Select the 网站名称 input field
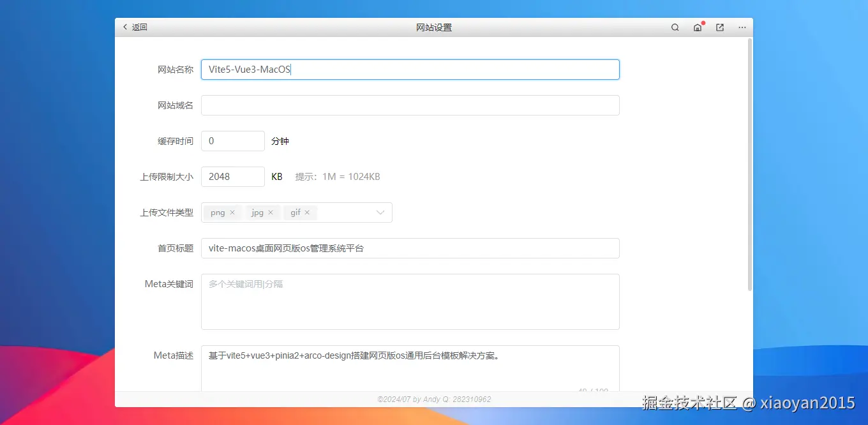 click(x=410, y=69)
